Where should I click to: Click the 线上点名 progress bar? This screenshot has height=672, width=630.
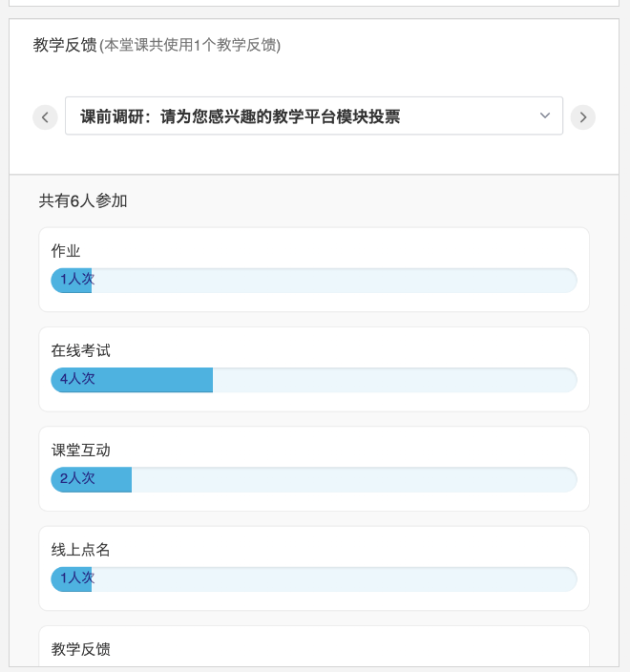tap(314, 579)
